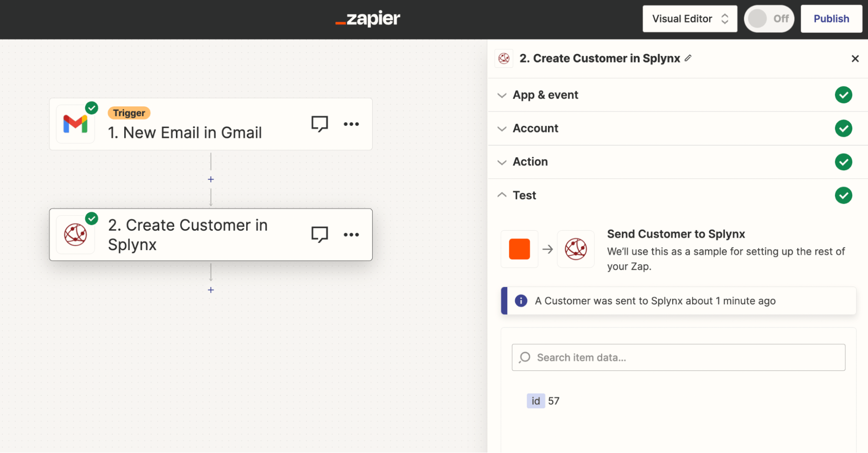Click the Trigger badge label
Viewport: 868px width, 453px height.
[129, 113]
